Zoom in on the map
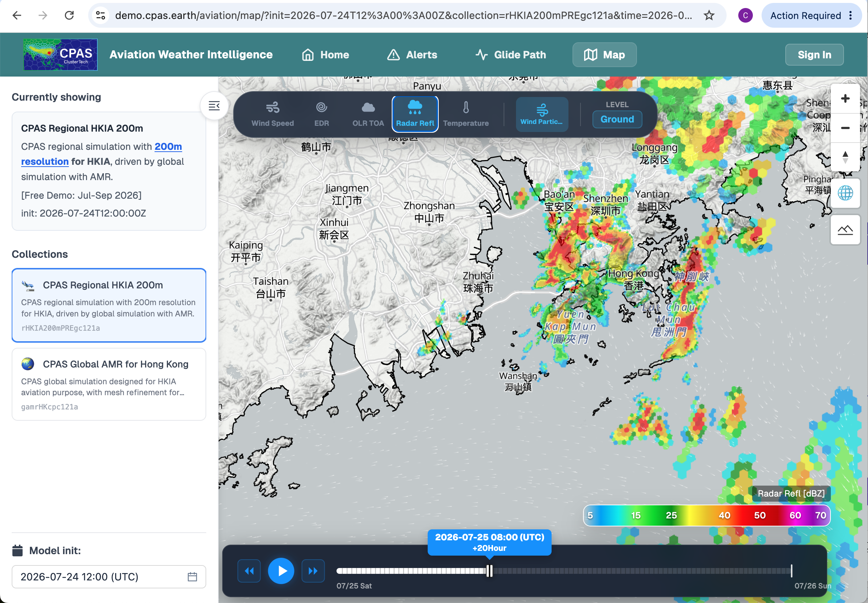868x603 pixels. coord(845,98)
